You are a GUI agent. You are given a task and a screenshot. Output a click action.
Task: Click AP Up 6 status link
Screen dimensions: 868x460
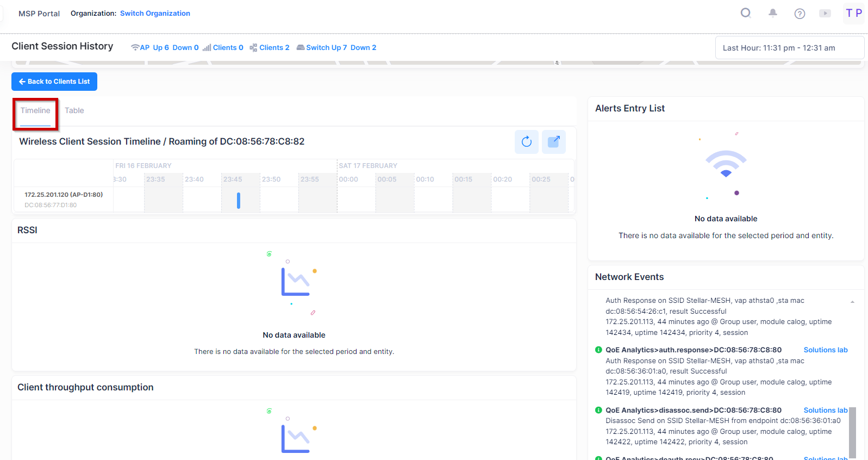pos(161,48)
